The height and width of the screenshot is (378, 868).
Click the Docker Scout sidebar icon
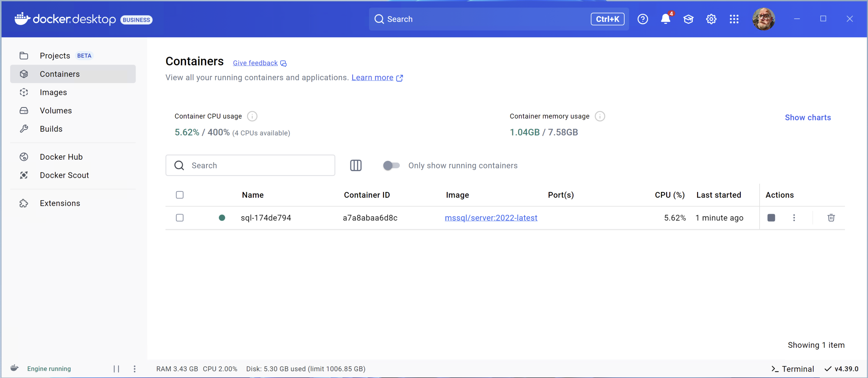tap(24, 175)
